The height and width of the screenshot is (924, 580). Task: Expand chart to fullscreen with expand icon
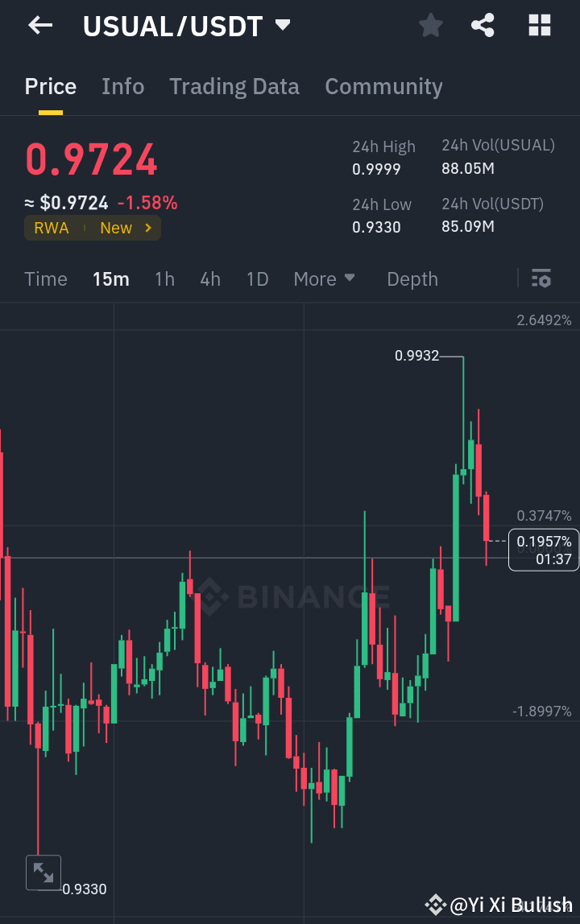tap(43, 872)
